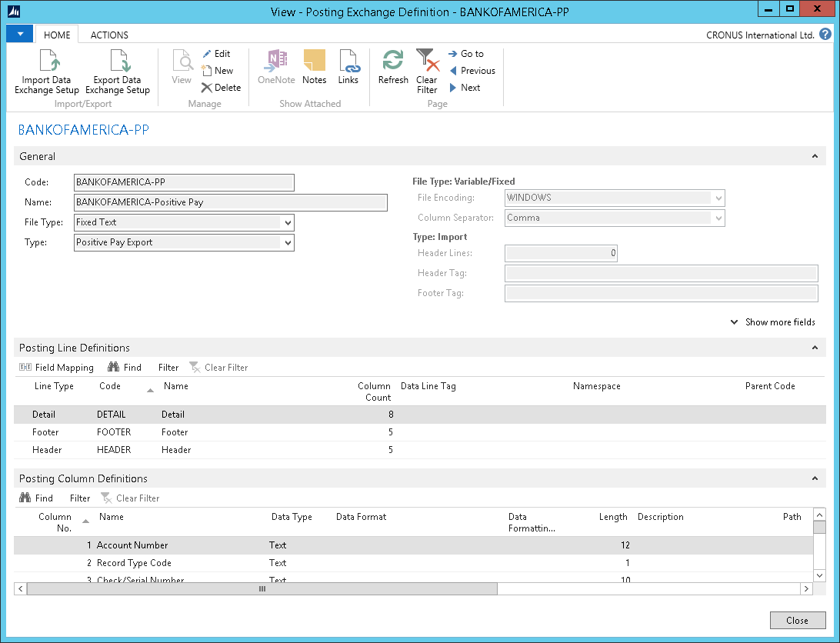Viewport: 840px width, 643px height.
Task: Click inside the Name field
Action: point(230,202)
